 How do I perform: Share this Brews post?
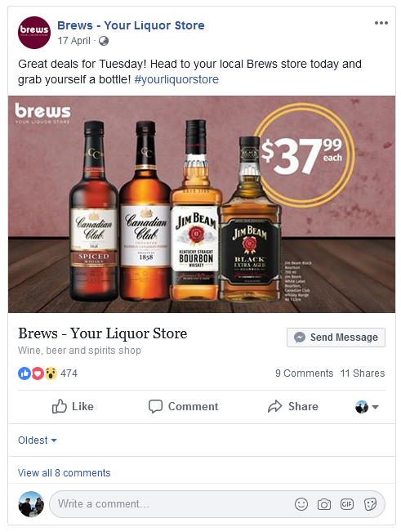[293, 406]
